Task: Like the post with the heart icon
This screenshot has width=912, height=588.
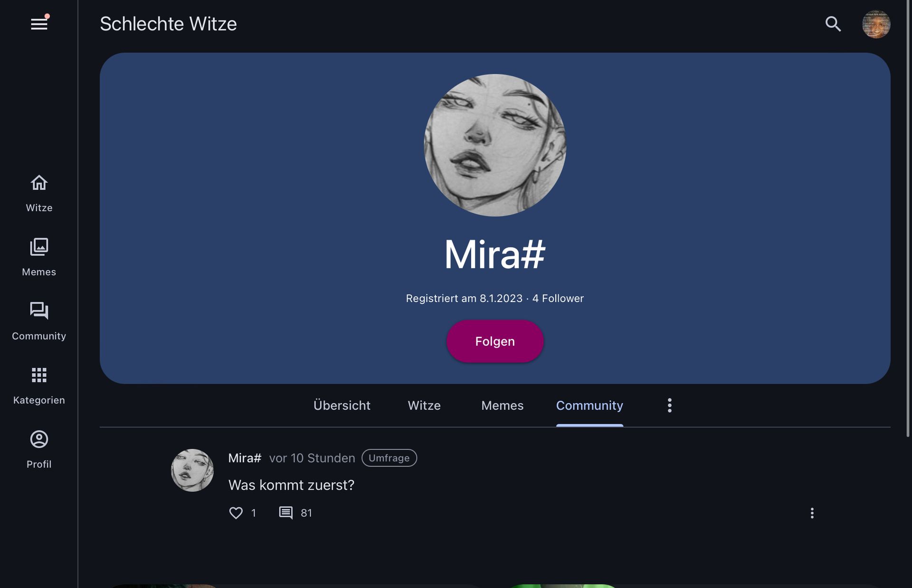Action: click(x=236, y=513)
